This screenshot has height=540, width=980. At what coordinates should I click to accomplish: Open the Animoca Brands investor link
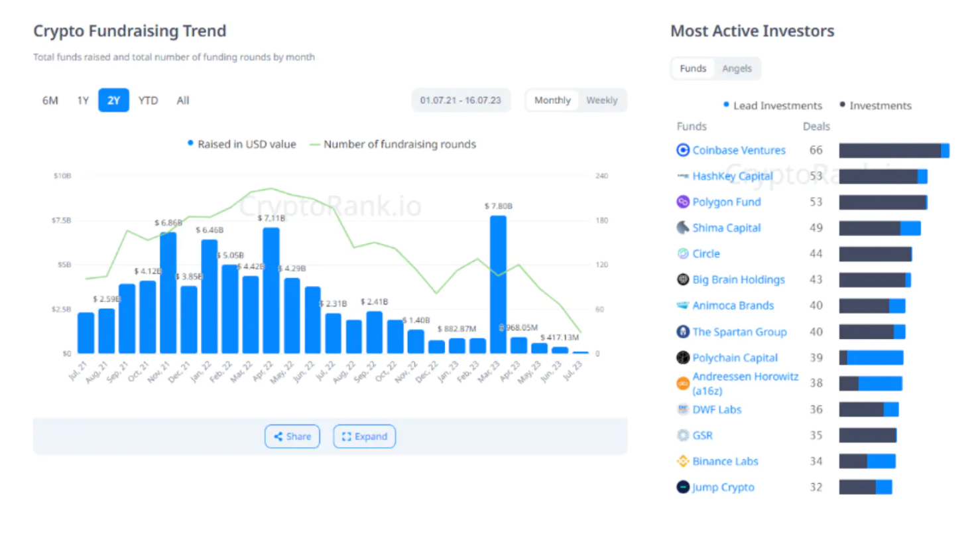[x=733, y=305]
